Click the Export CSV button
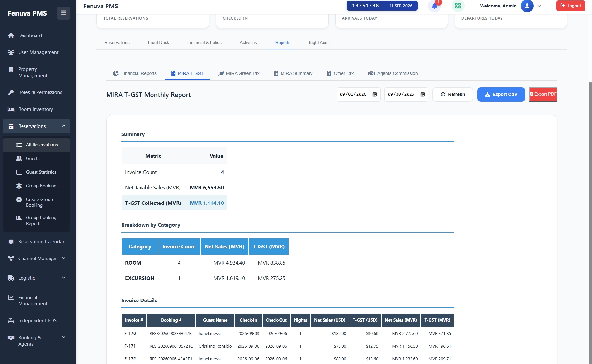Viewport: 592px width, 364px height. pyautogui.click(x=501, y=94)
